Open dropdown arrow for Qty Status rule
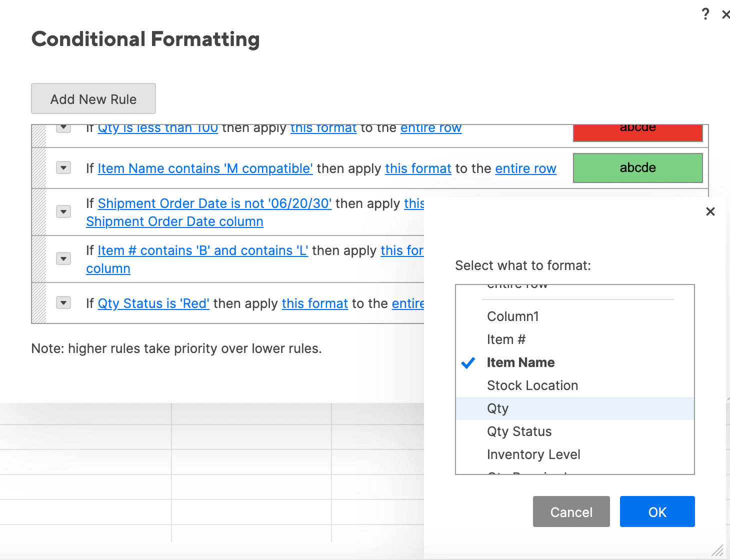This screenshot has width=730, height=560. [63, 302]
